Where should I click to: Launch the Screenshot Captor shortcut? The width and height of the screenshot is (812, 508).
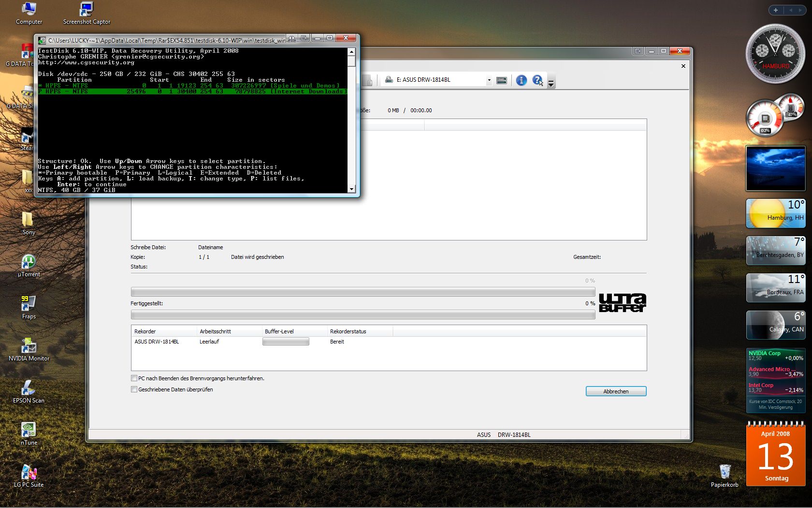87,13
